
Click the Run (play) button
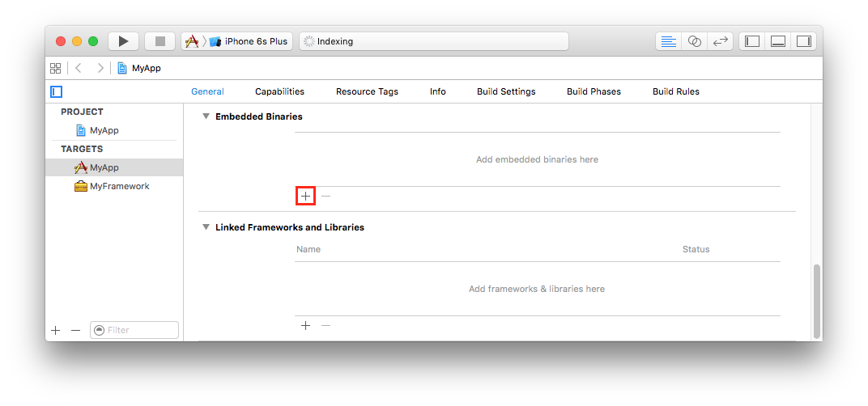click(x=123, y=41)
